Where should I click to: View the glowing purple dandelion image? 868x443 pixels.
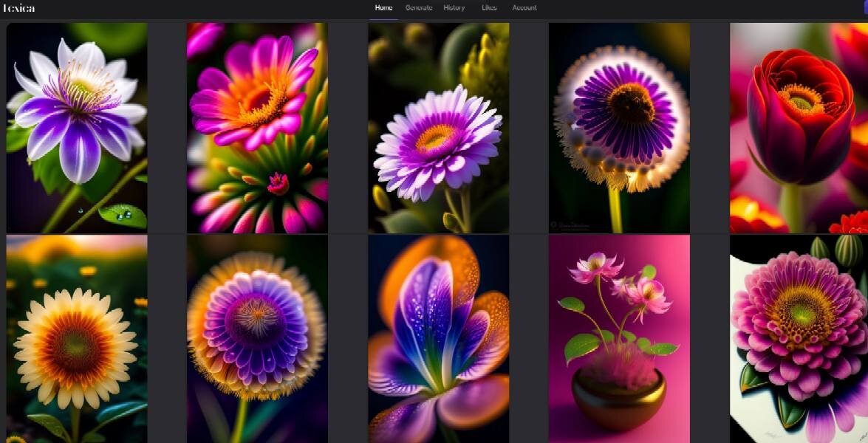620,128
